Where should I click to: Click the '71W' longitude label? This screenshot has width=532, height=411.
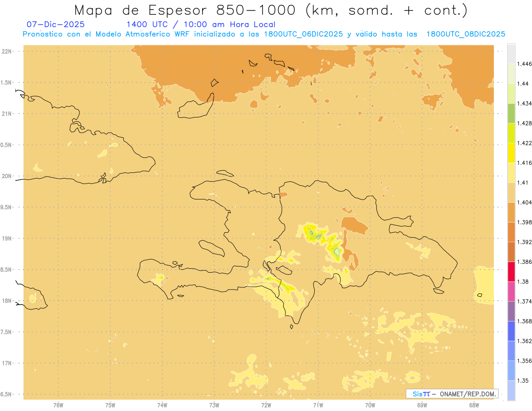coord(318,405)
